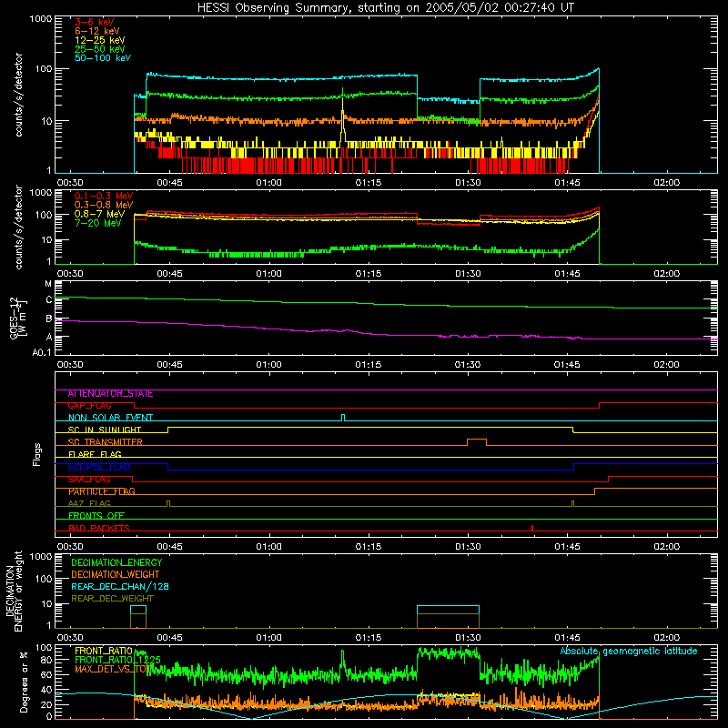Click the cyan decimation box near 01:25
This screenshot has width=728, height=728.
click(448, 610)
